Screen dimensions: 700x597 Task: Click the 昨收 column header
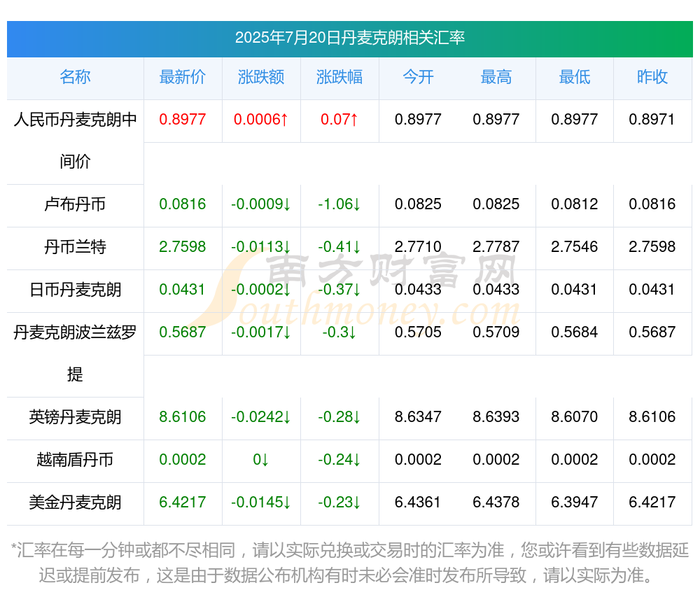click(652, 77)
